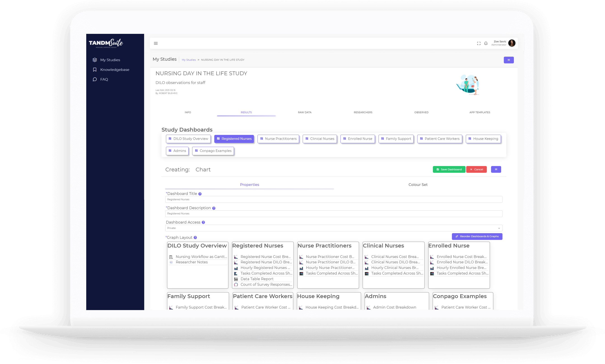The height and width of the screenshot is (364, 605).
Task: Click the Dashboard Access help icon
Action: (x=203, y=223)
